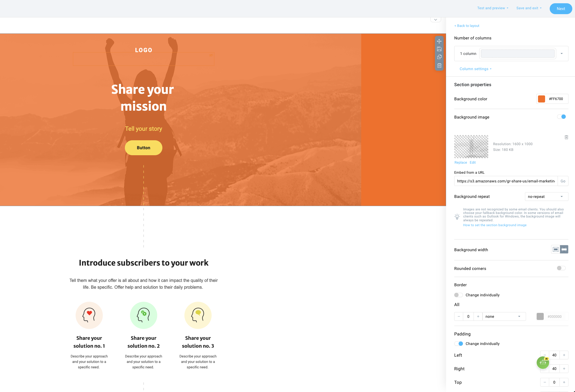
Task: Duplicate the section using the copy icon
Action: pyautogui.click(x=439, y=57)
